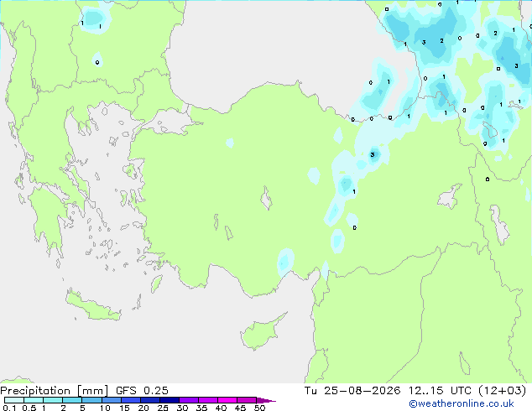532x411 pixels.
Task: Click the '50' legend value label
Action: (259, 408)
